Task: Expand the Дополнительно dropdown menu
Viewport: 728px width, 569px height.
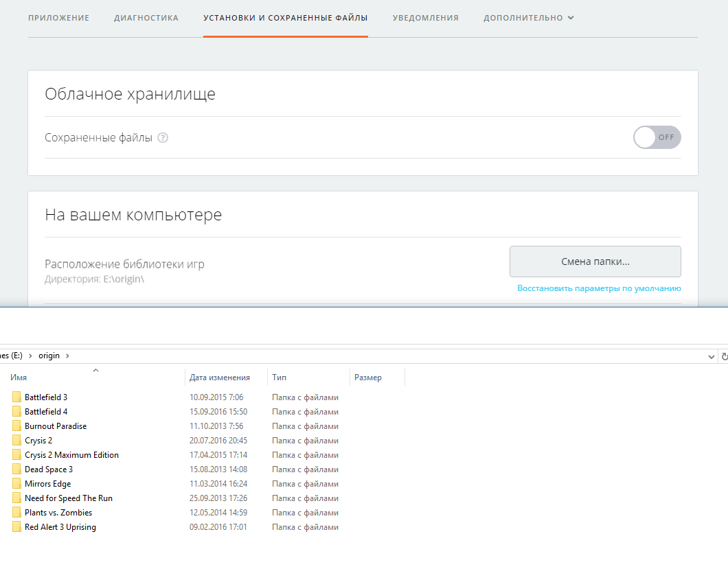Action: coord(529,18)
